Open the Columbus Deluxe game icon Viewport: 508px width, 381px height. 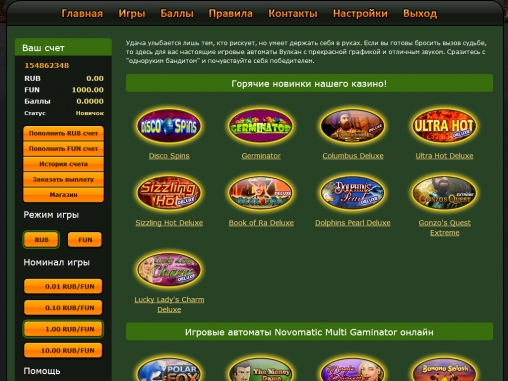(353, 126)
